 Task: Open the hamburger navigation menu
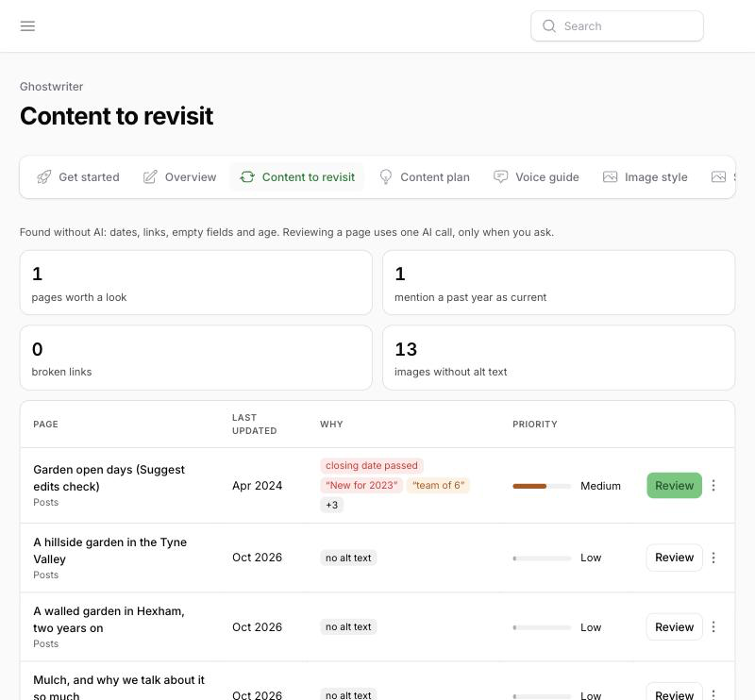(27, 26)
